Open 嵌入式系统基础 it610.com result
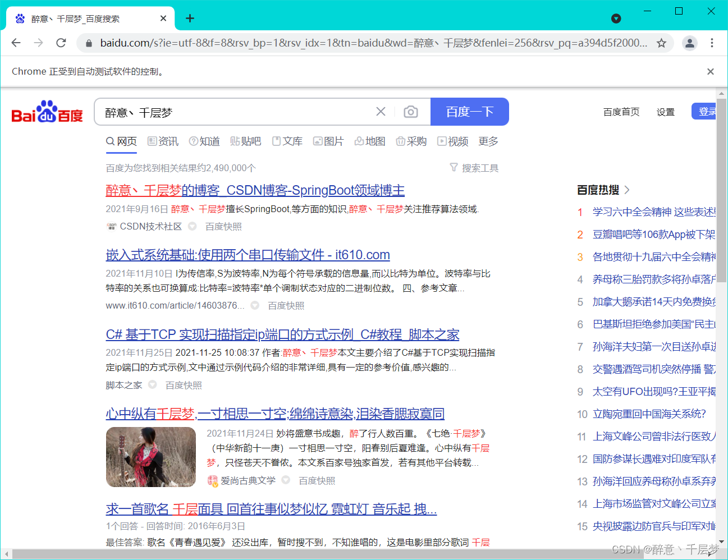Viewport: 728px width, 560px height. pyautogui.click(x=248, y=255)
